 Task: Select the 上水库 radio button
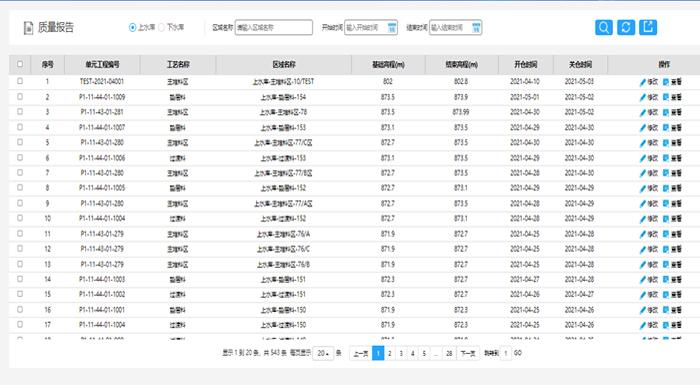[x=132, y=28]
